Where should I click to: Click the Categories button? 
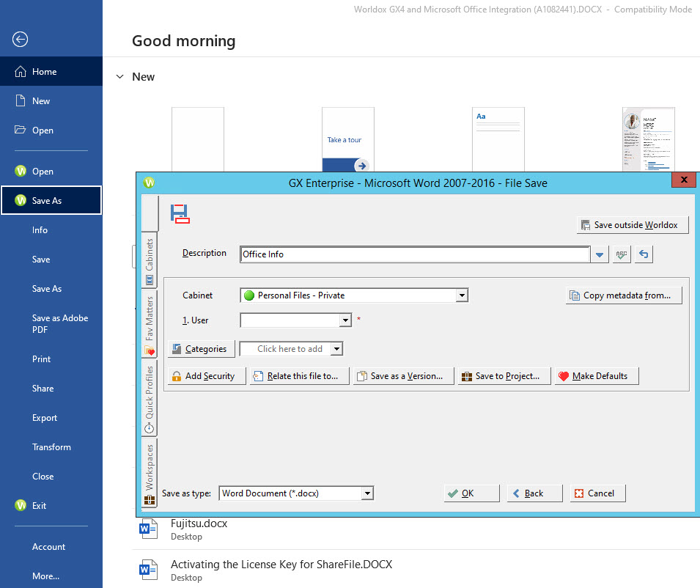point(202,349)
